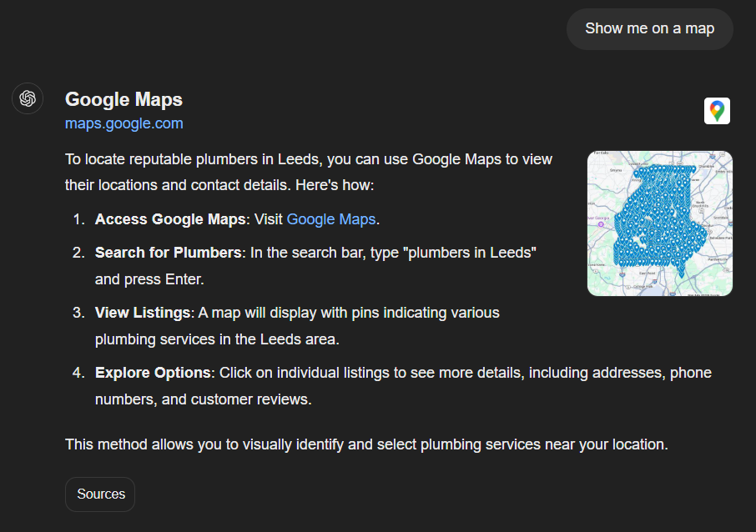Viewport: 756px width, 532px height.
Task: Click the "and press Enter" line
Action: click(x=149, y=279)
